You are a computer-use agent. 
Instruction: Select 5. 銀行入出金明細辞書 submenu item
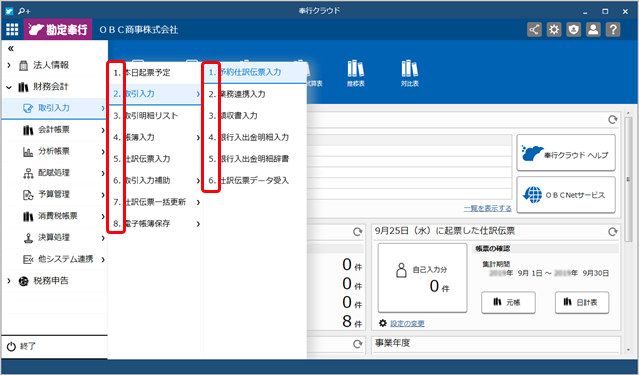tap(255, 159)
